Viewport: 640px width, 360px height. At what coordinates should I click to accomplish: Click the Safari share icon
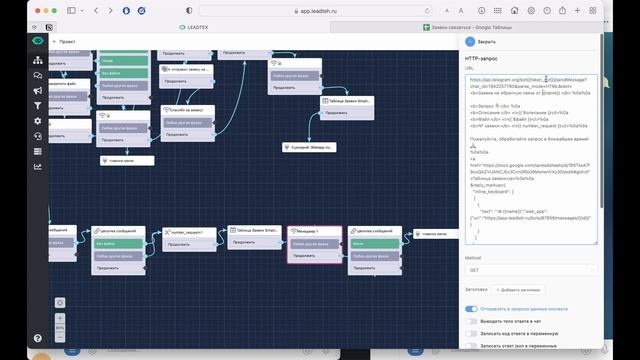click(x=562, y=11)
